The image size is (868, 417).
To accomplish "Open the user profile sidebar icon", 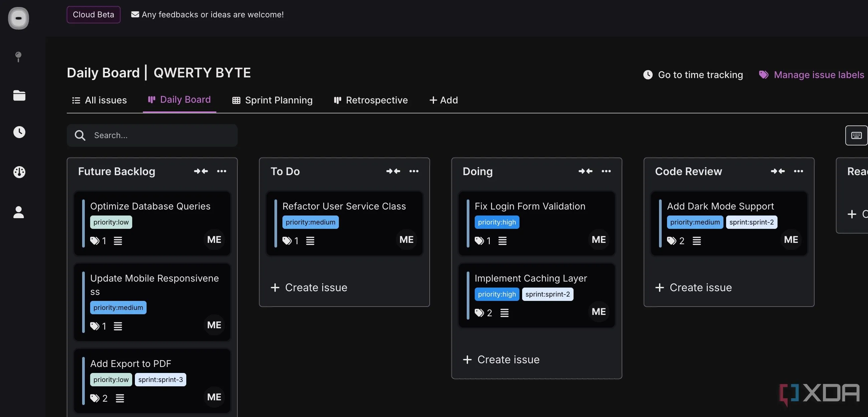I will tap(19, 212).
